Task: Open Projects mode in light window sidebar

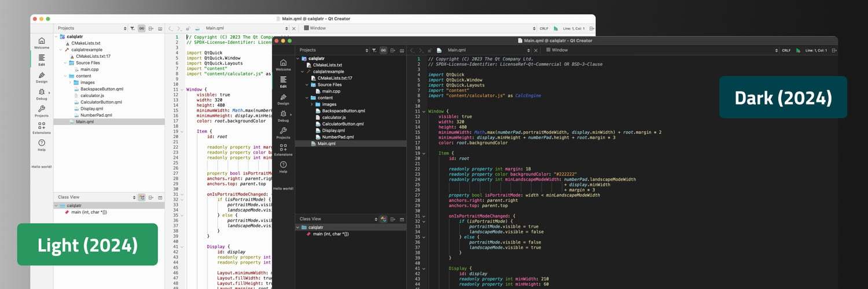Action: (42, 110)
